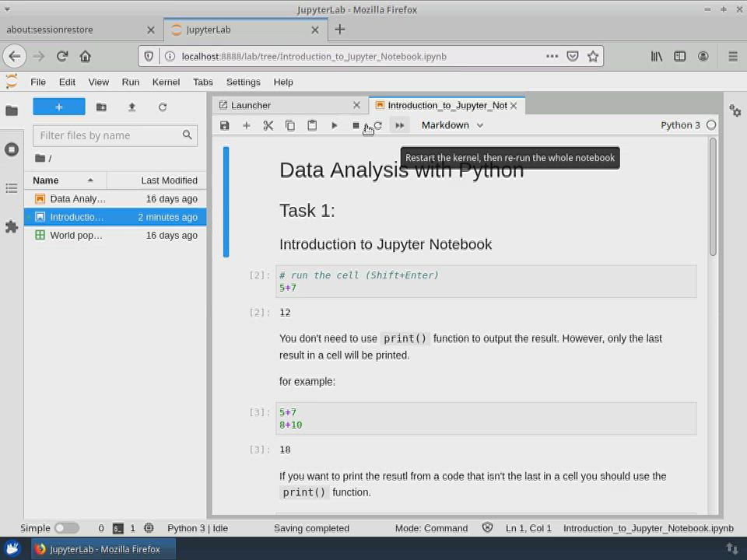The image size is (747, 560).
Task: Upload files with the upload arrow icon
Action: 132,107
